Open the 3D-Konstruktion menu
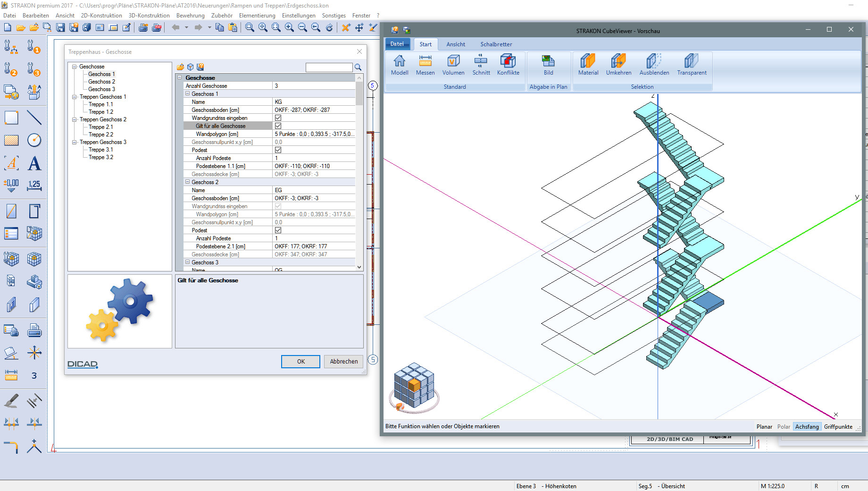Viewport: 868px width, 491px height. coord(149,16)
